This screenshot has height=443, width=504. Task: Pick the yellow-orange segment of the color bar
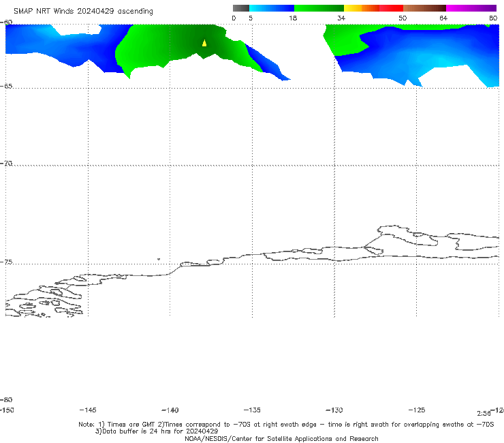coord(362,8)
